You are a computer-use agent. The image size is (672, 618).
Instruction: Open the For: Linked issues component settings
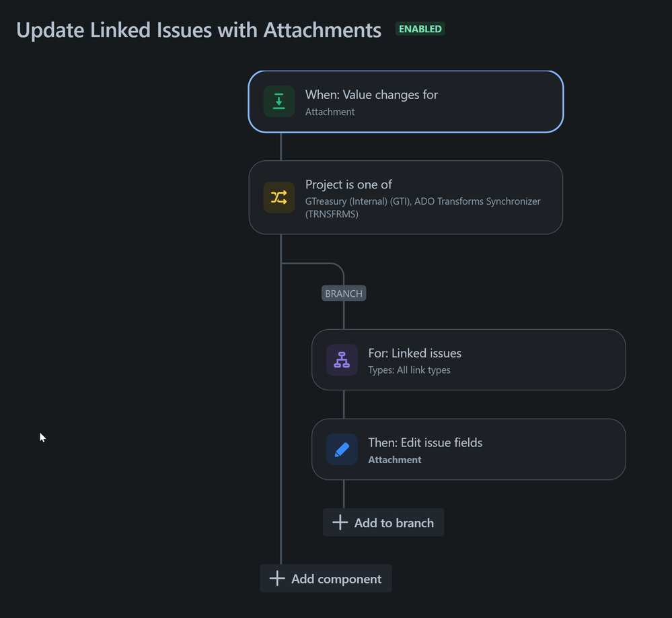[x=468, y=359]
